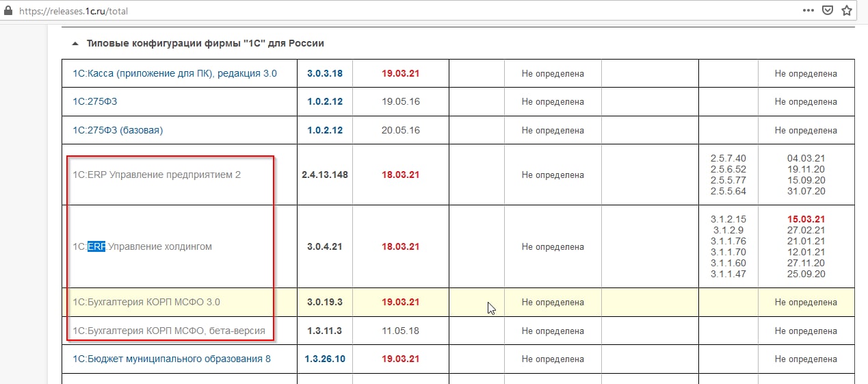Click version 3.0.3.18 link
868x384 pixels.
(325, 73)
